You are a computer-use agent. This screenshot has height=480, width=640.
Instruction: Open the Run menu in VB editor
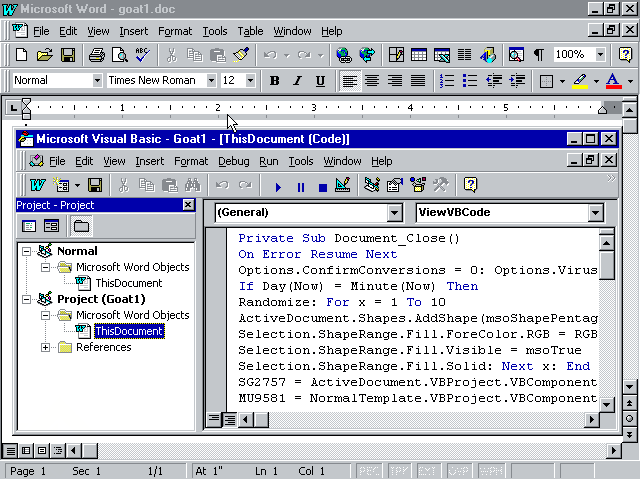[269, 162]
